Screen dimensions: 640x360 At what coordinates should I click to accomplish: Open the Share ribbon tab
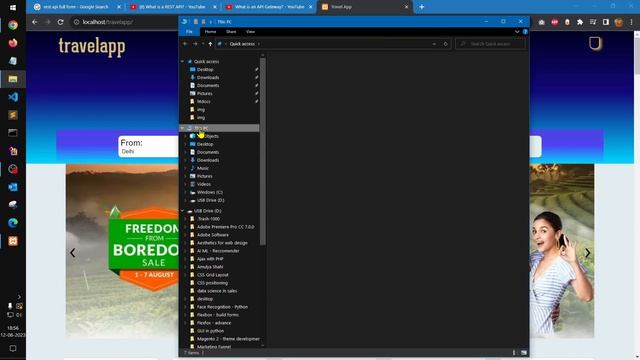click(x=231, y=31)
